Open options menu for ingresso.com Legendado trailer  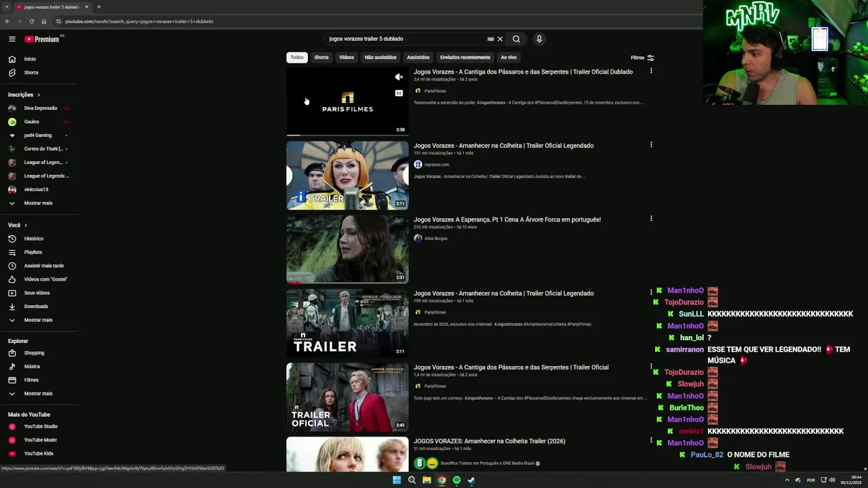pyautogui.click(x=651, y=145)
